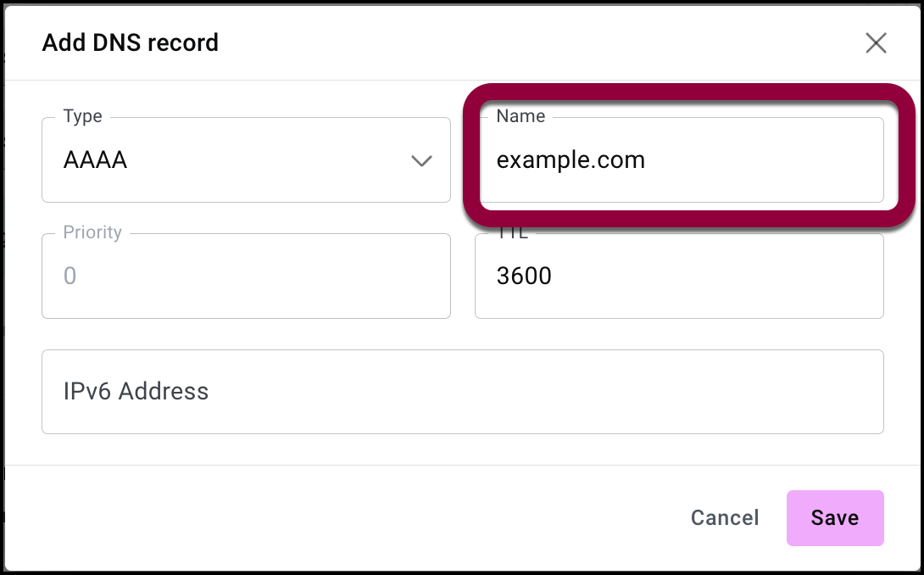Screen dimensions: 924x575
Task: Click the 0 placeholder in Priority
Action: pos(70,276)
